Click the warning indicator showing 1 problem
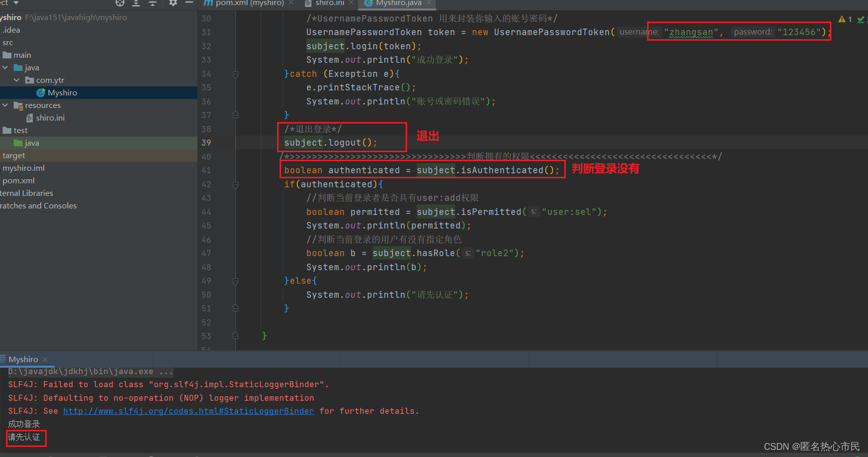Image resolution: width=868 pixels, height=457 pixels. point(845,19)
